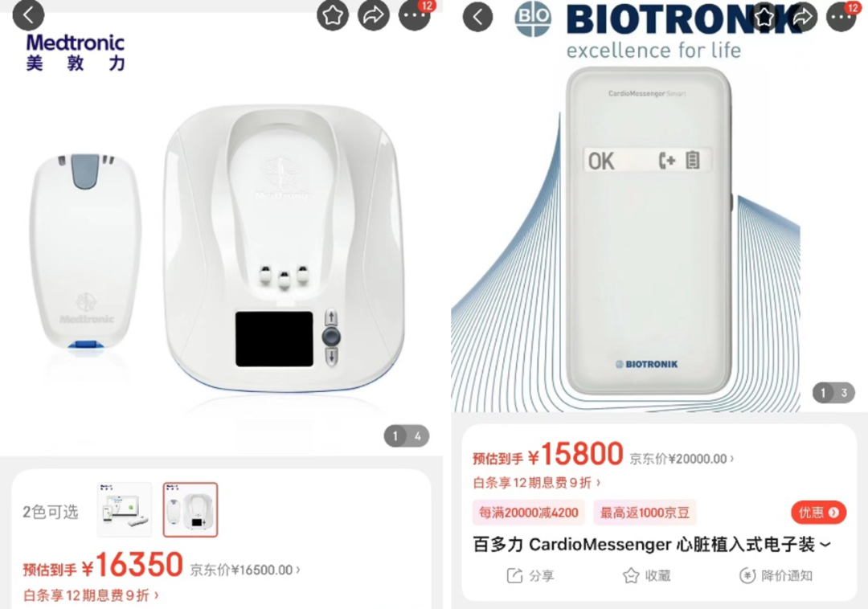Tap the red 优惠 button
This screenshot has width=868, height=609.
point(818,513)
